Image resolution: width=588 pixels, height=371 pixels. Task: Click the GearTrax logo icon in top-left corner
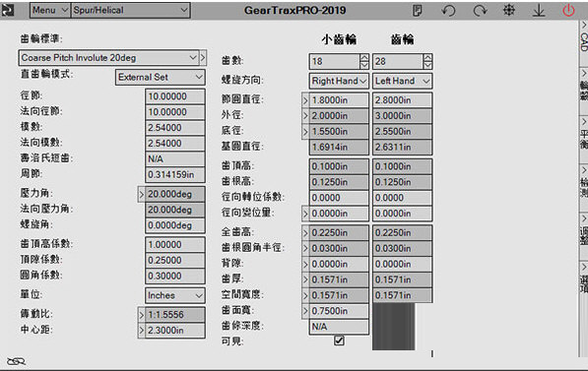(7, 10)
